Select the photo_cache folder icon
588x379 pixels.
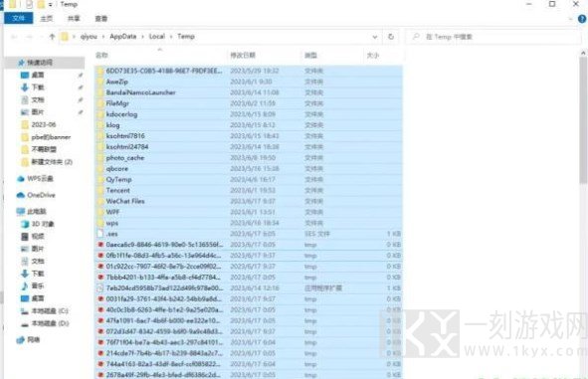[100, 158]
